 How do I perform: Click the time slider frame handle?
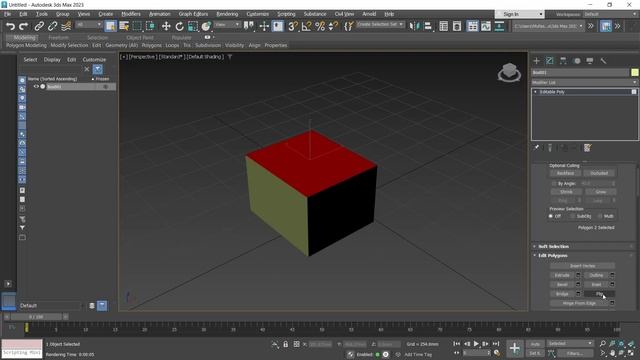click(36, 317)
